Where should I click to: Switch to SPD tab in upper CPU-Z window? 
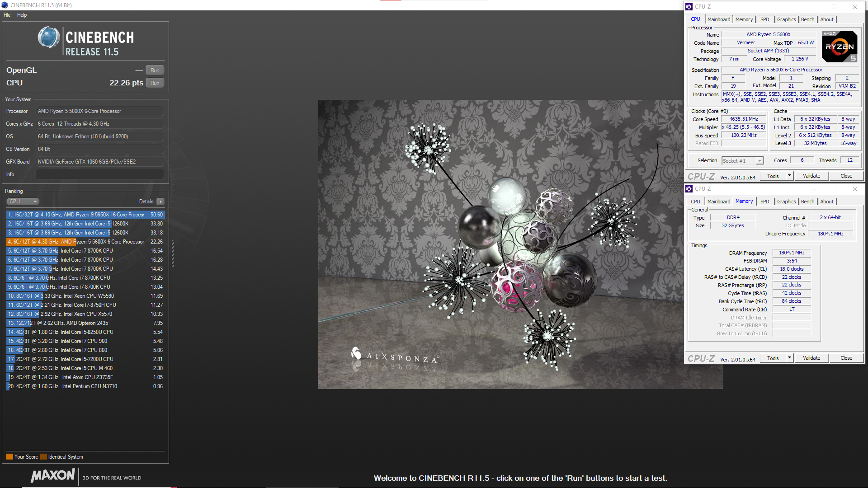pos(764,19)
